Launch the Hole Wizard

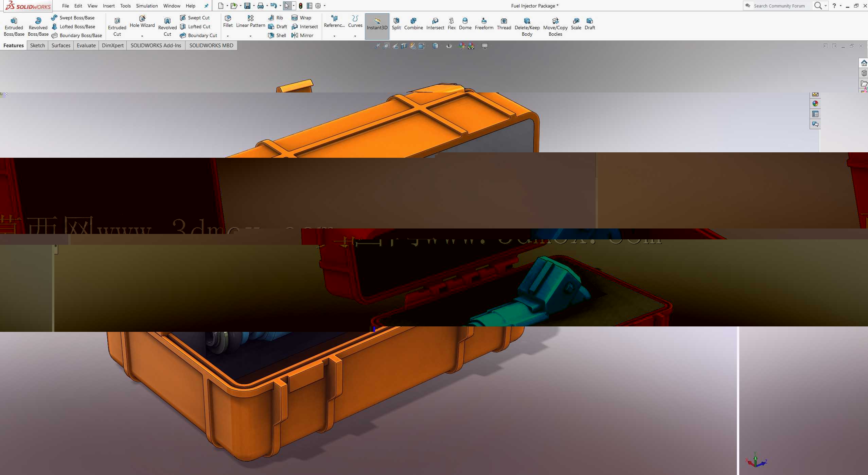pos(142,21)
